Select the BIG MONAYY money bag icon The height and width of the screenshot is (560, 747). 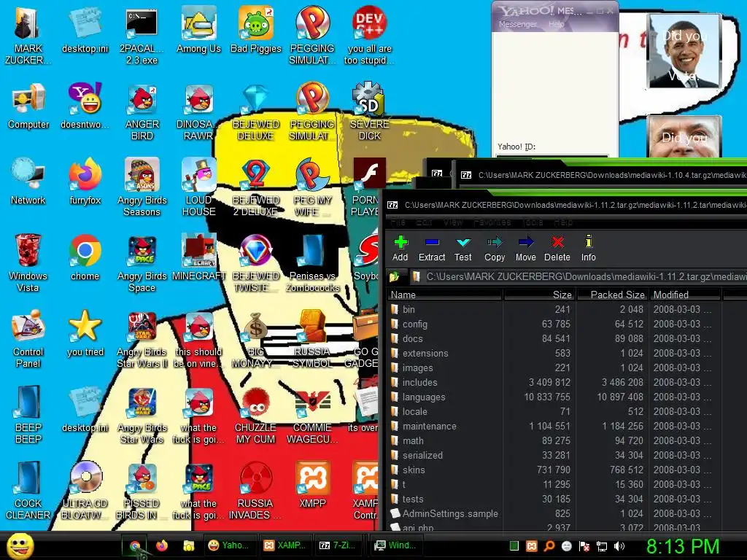[256, 339]
